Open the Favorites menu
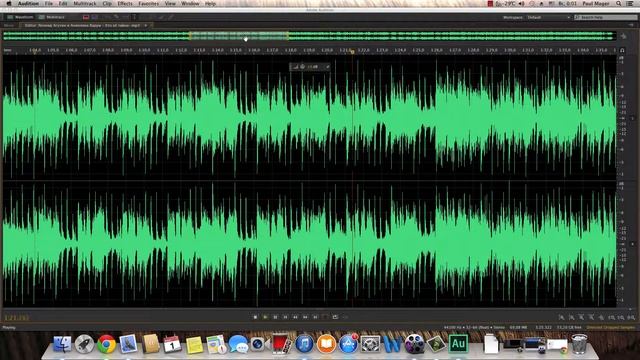Viewport: 640px width, 360px height. click(x=149, y=4)
